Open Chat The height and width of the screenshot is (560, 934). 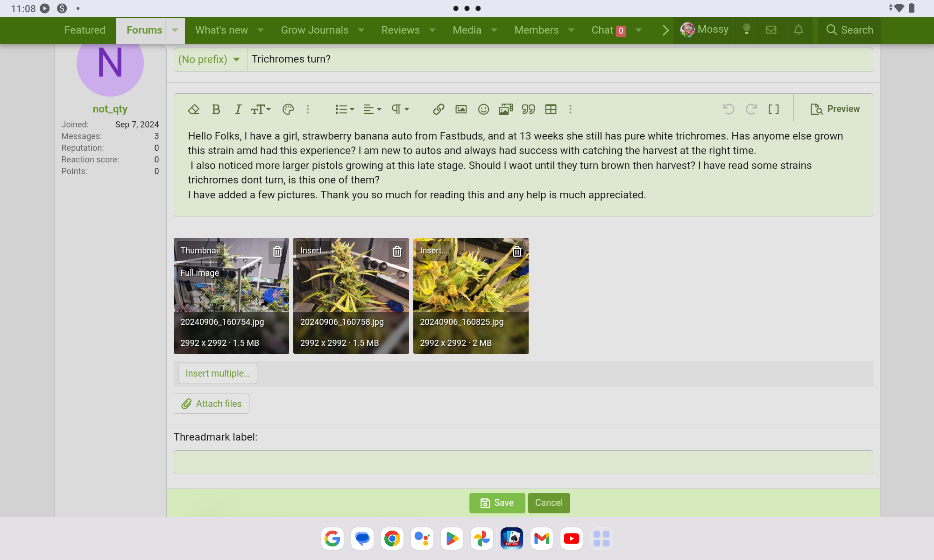coord(609,30)
